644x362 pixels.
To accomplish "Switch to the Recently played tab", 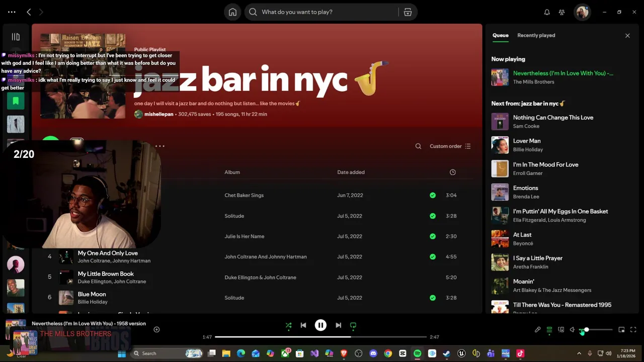I will 536,36.
